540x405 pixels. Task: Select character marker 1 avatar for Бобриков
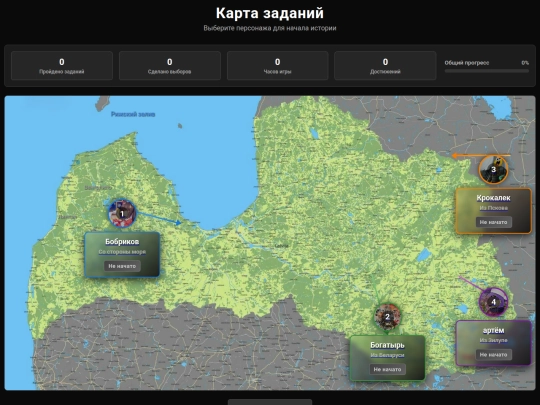(122, 214)
